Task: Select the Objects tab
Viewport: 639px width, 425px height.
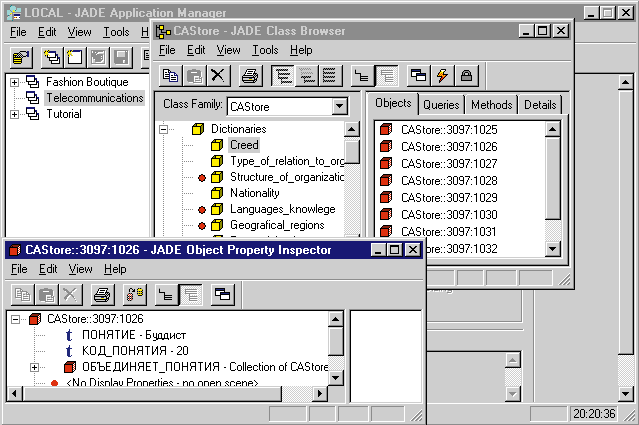Action: [393, 103]
